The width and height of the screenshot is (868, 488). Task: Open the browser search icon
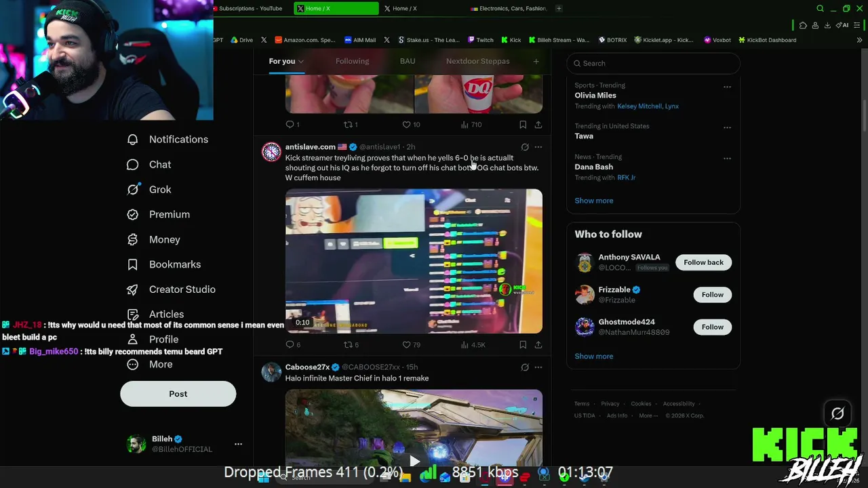click(820, 9)
